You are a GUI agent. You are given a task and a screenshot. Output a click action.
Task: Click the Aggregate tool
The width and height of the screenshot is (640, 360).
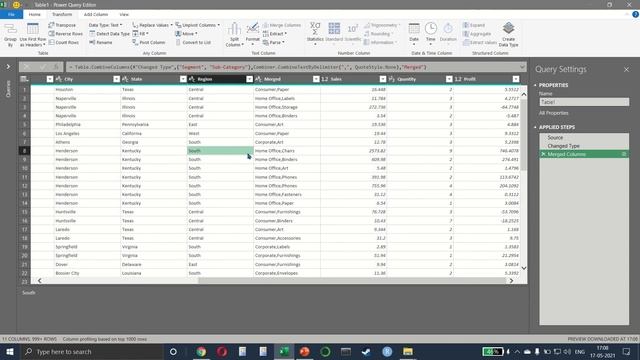[x=477, y=33]
